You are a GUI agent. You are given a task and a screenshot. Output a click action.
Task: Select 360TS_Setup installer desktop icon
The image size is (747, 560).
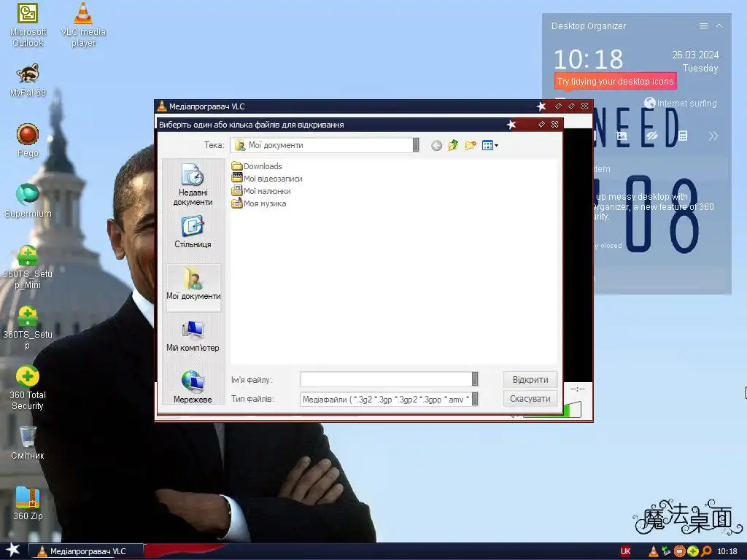click(x=28, y=327)
